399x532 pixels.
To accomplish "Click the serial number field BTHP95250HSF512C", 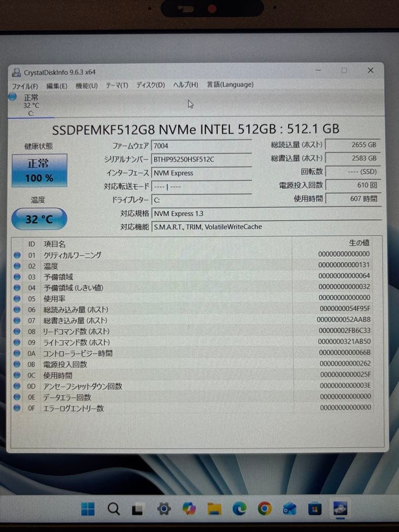I will 201,160.
